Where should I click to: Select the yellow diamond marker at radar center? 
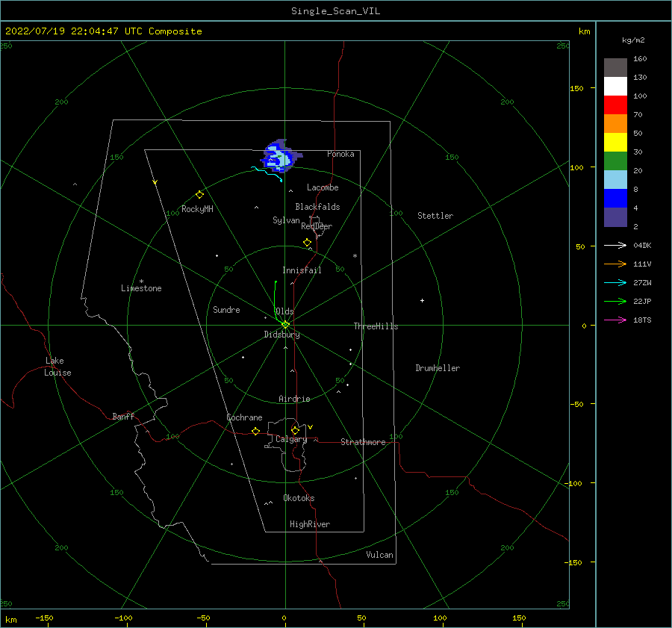[x=285, y=325]
